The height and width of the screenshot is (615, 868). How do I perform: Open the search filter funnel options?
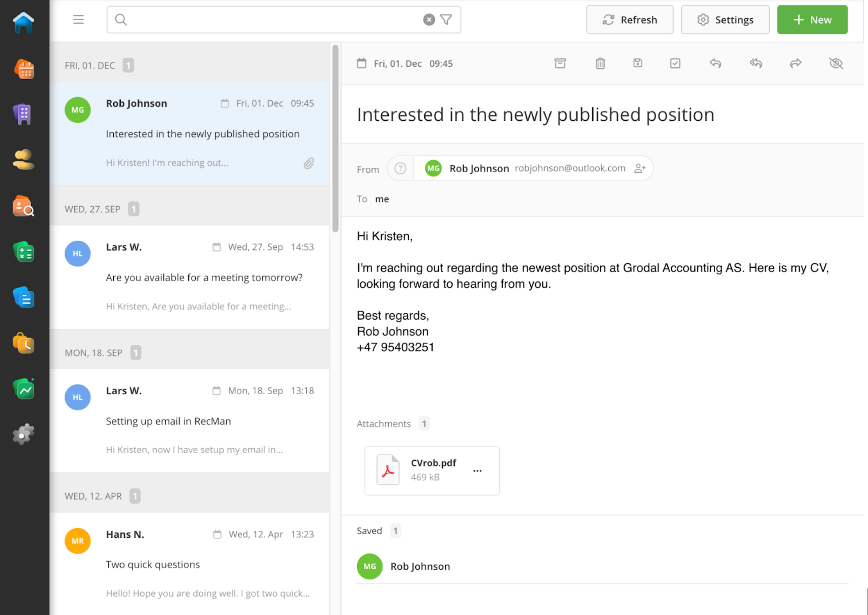click(446, 20)
